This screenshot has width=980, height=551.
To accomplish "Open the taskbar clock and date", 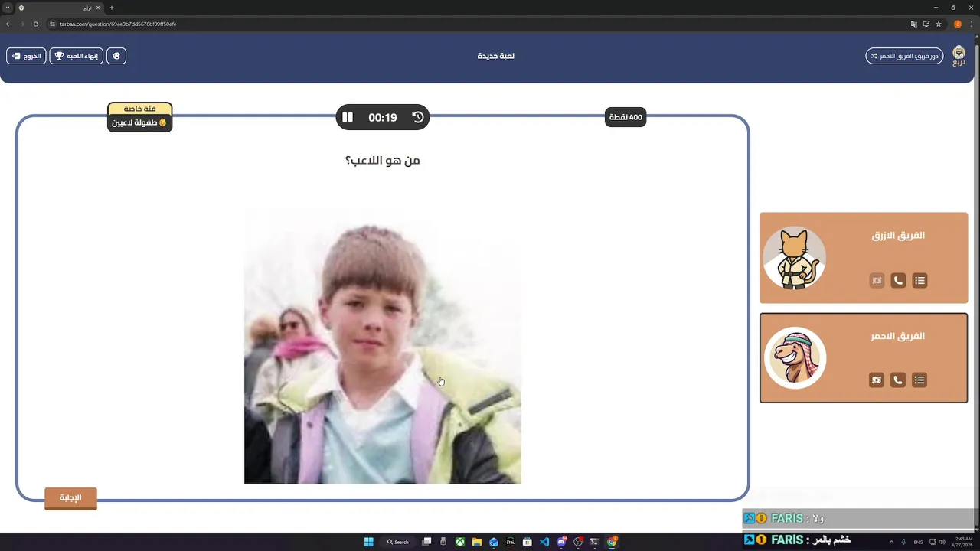I will click(964, 542).
